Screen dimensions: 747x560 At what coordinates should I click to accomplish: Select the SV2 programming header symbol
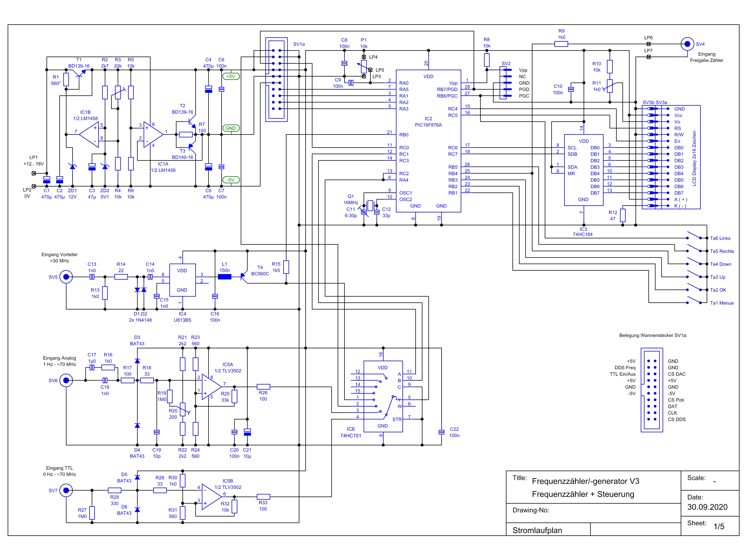[x=506, y=83]
